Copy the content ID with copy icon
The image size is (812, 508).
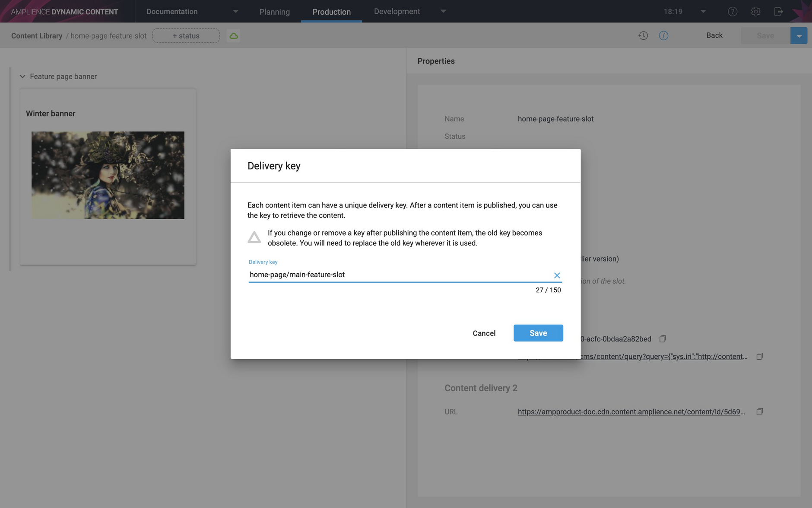[x=663, y=339]
